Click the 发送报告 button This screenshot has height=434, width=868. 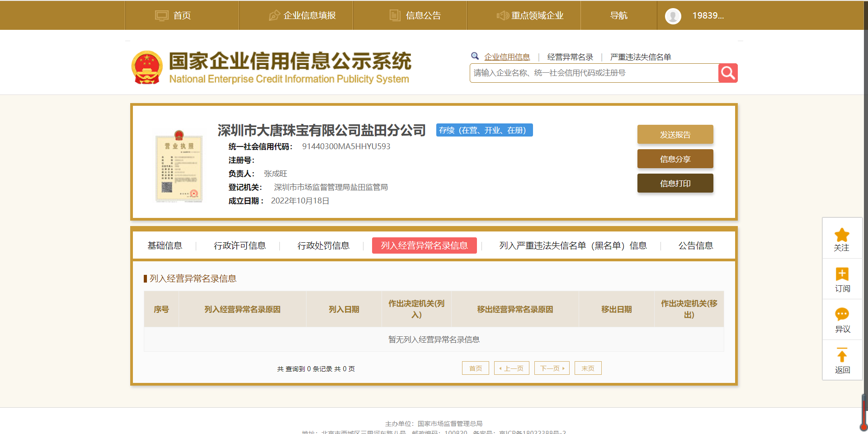[x=675, y=134]
